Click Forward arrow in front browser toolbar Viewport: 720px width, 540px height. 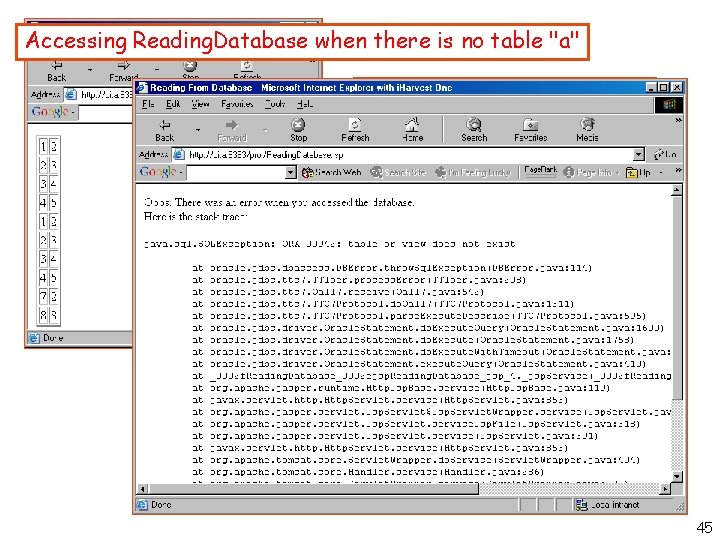232,125
